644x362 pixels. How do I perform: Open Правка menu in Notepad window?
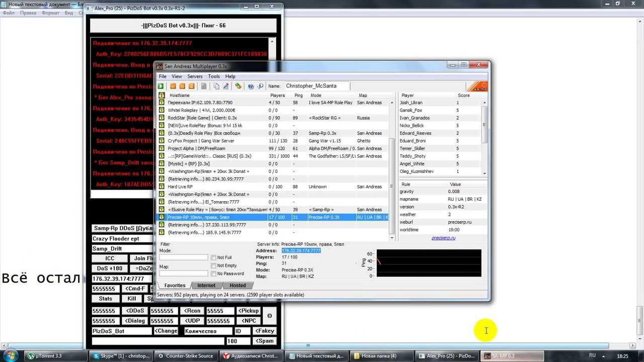pos(28,13)
